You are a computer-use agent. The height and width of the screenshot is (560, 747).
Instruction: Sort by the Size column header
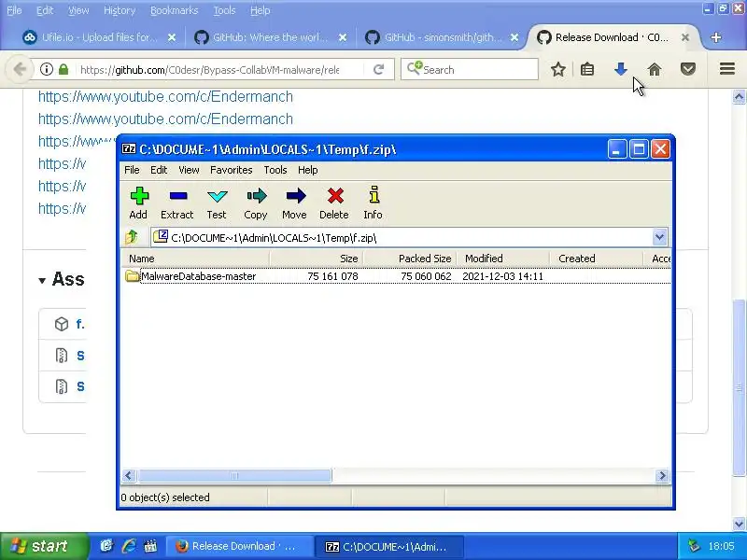tap(317, 259)
